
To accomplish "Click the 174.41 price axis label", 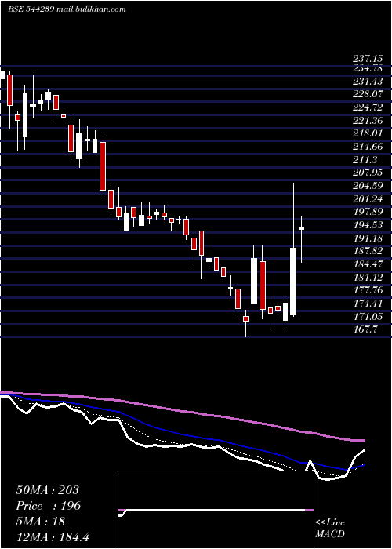I will pyautogui.click(x=368, y=304).
